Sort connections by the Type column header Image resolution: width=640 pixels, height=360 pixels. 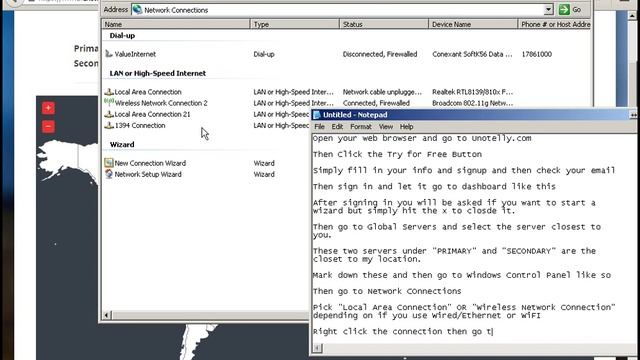(x=295, y=24)
